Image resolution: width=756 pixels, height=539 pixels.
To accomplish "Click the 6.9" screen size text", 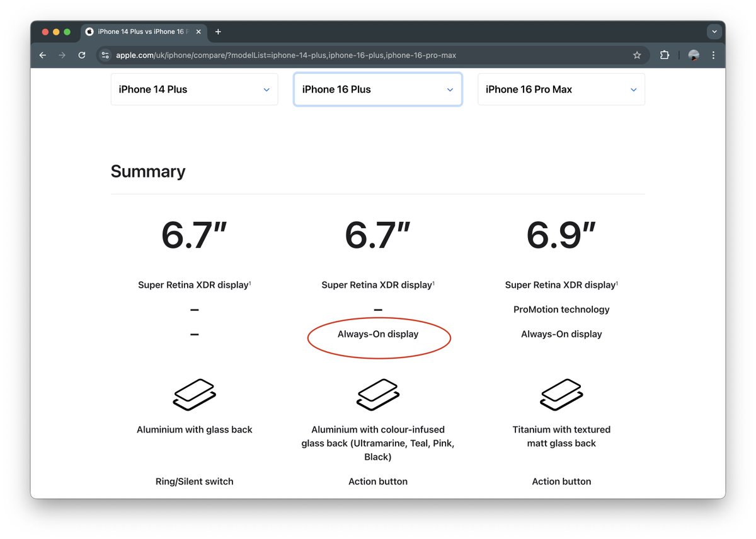I will tap(561, 235).
